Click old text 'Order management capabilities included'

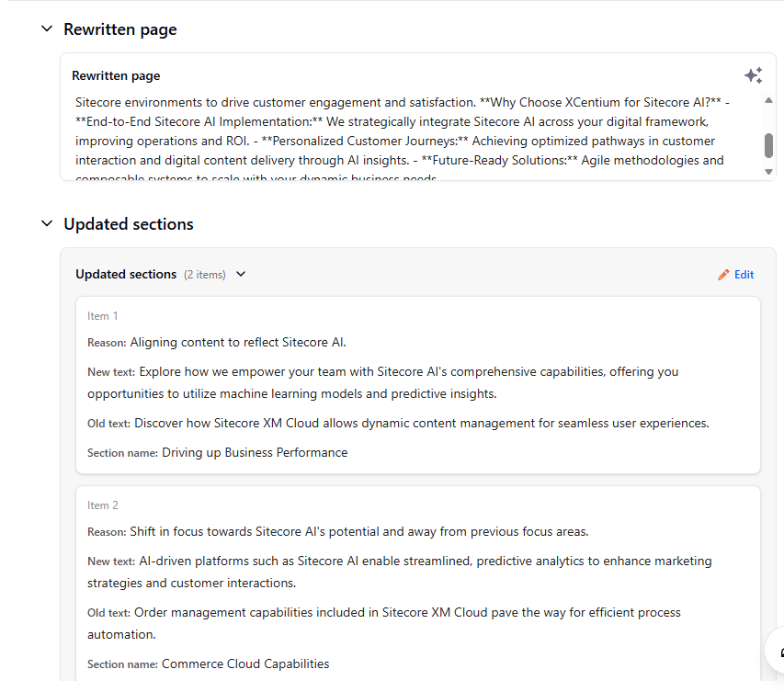tap(407, 613)
